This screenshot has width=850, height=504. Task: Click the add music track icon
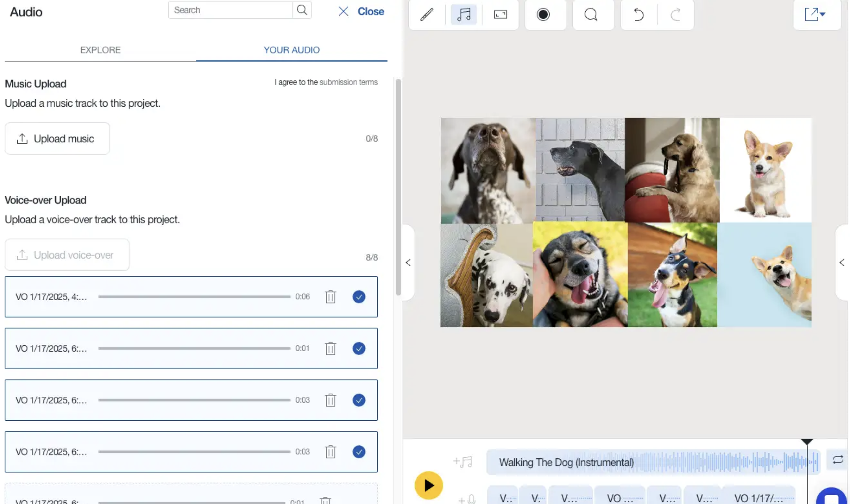point(463,461)
